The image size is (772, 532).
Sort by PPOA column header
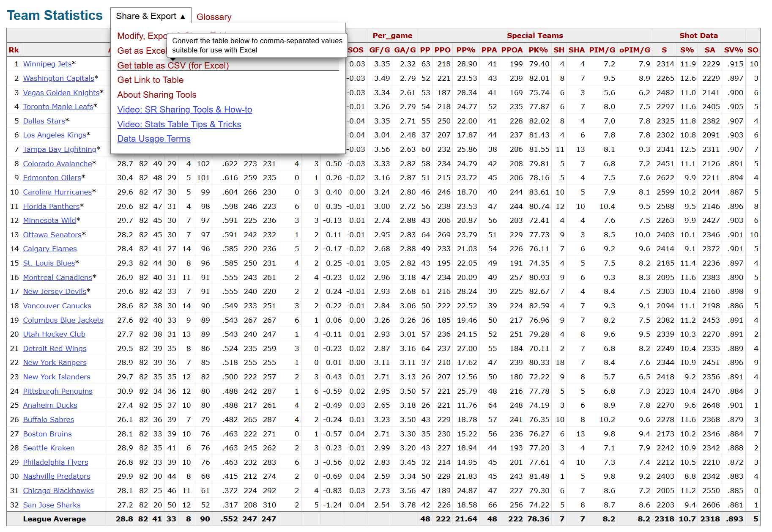(x=512, y=50)
